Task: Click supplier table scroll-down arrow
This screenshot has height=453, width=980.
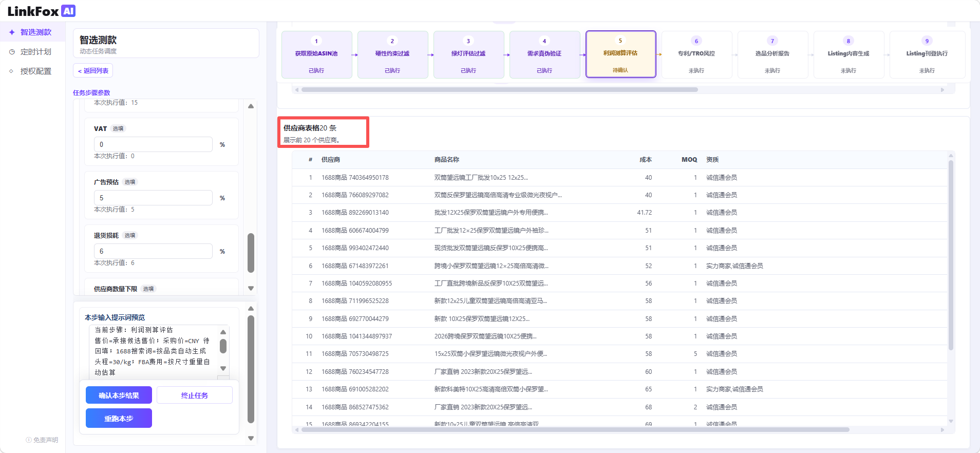Action: coord(951,421)
